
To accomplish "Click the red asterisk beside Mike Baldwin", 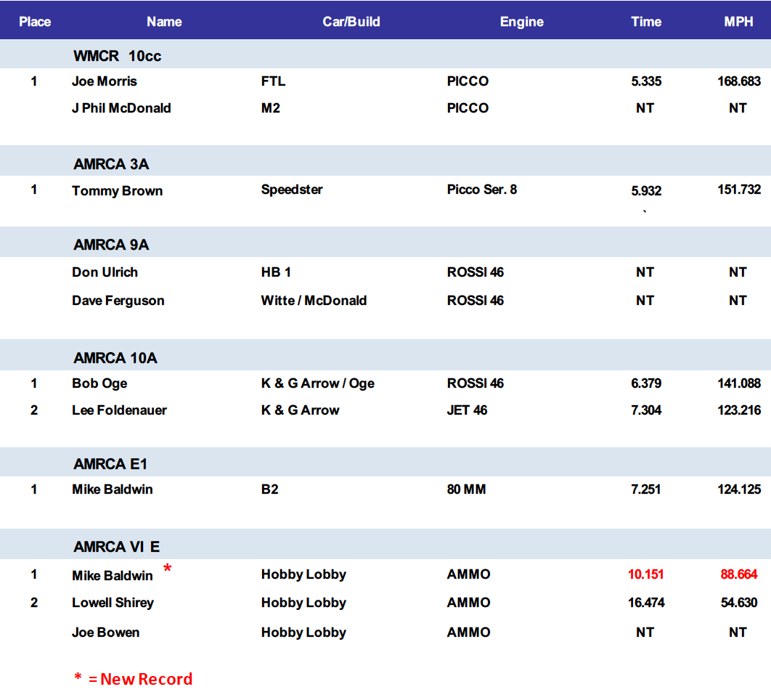I will [168, 569].
